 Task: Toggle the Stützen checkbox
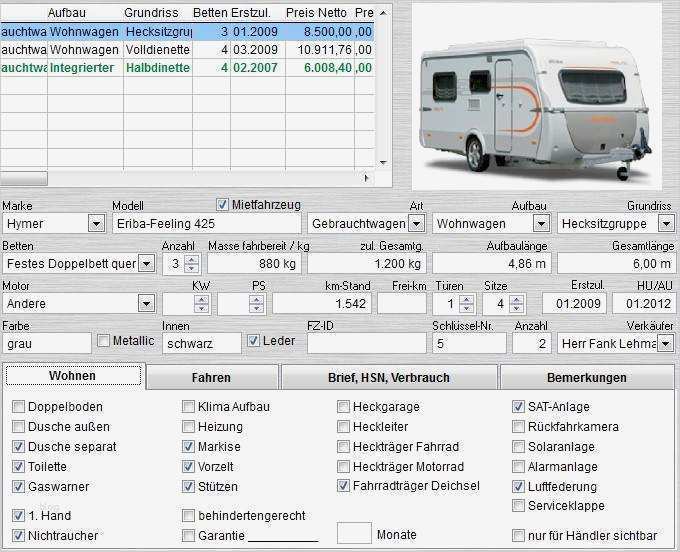tap(188, 487)
